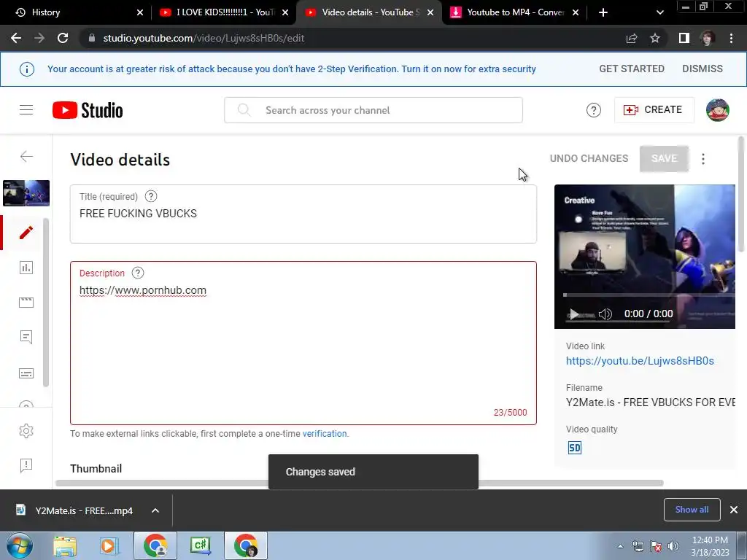747x560 pixels.
Task: Open the verification link below description
Action: (325, 433)
